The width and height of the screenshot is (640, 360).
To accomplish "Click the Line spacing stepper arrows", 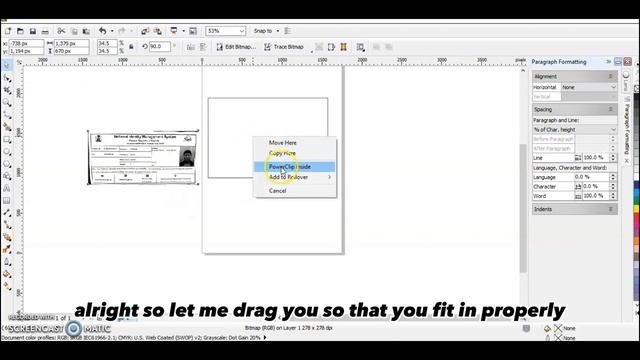I will click(613, 158).
